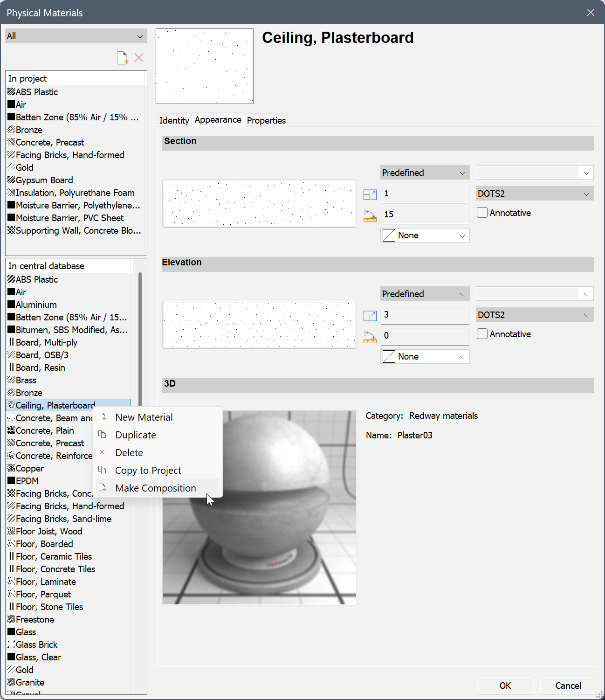Click the red delete material icon
The image size is (605, 700).
pyautogui.click(x=139, y=58)
